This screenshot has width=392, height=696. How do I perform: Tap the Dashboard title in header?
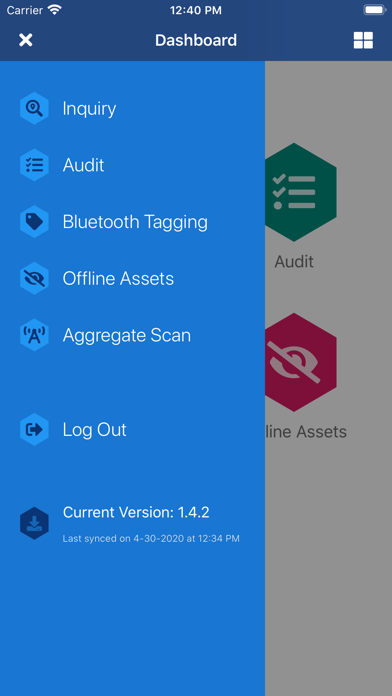pyautogui.click(x=196, y=40)
